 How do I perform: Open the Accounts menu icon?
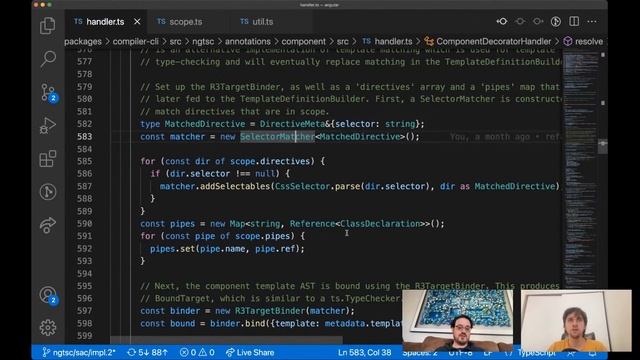coord(48,295)
